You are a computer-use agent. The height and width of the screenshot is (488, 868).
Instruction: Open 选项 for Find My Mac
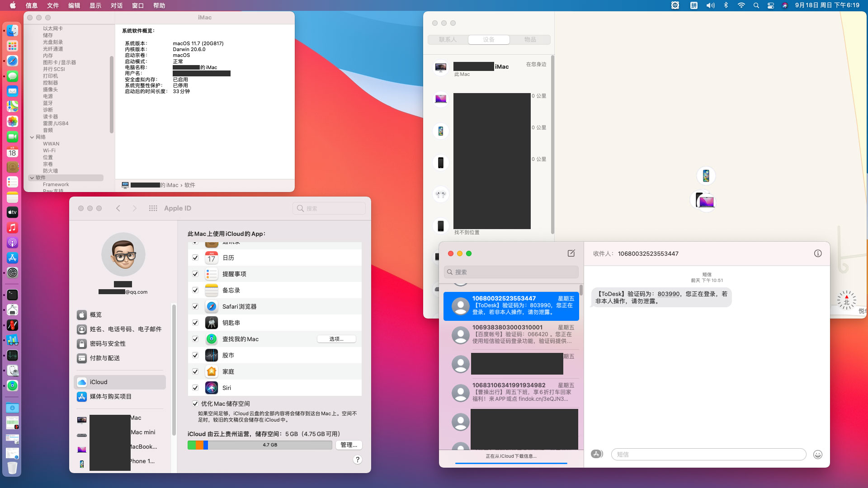(x=336, y=339)
